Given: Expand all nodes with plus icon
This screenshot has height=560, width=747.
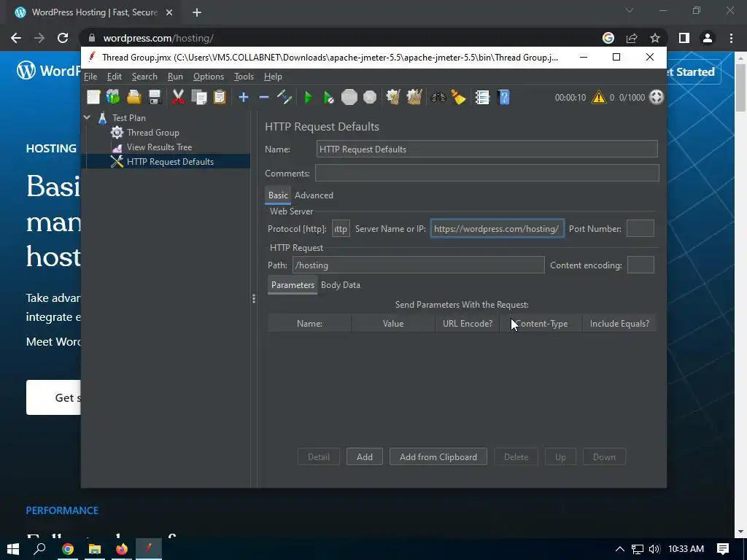Looking at the screenshot, I should [x=244, y=97].
